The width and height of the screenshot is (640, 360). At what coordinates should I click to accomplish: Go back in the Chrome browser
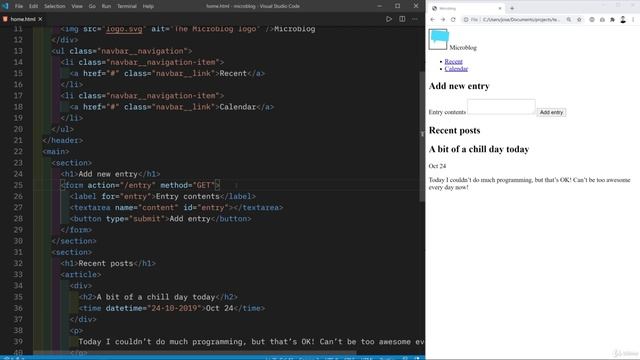pyautogui.click(x=433, y=20)
